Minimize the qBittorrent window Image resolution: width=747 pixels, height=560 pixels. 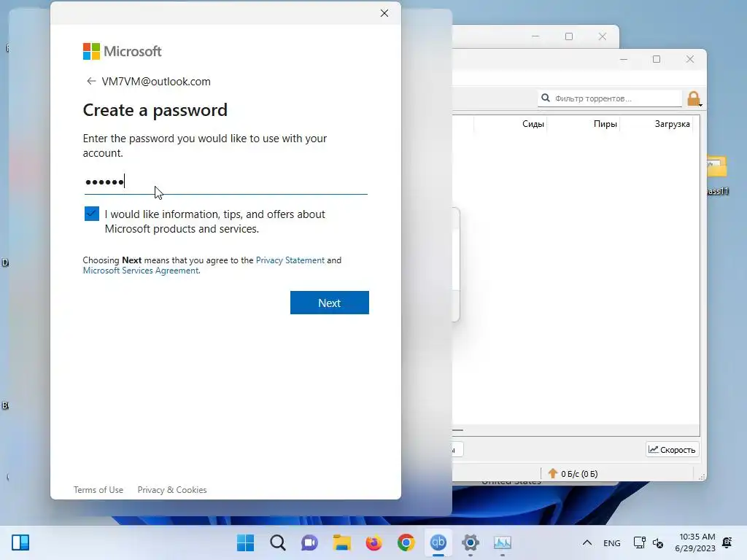click(x=624, y=59)
